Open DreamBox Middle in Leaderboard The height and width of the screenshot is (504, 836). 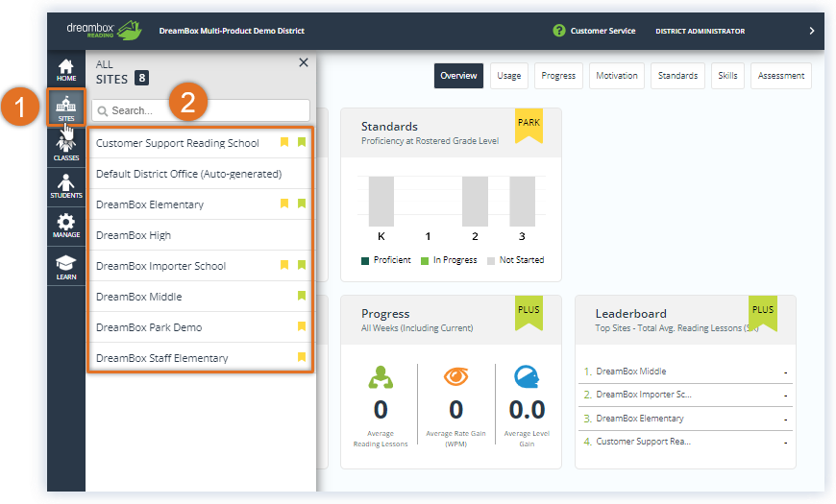(x=631, y=372)
